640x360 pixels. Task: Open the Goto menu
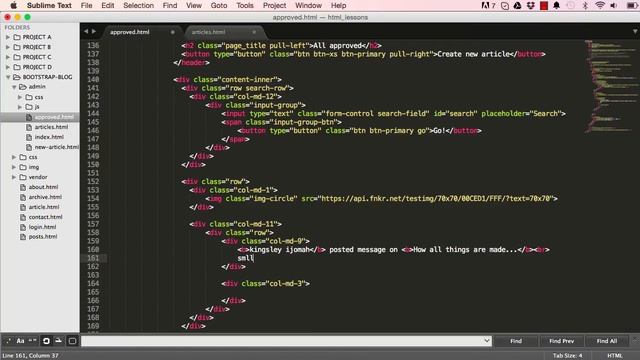[x=219, y=6]
